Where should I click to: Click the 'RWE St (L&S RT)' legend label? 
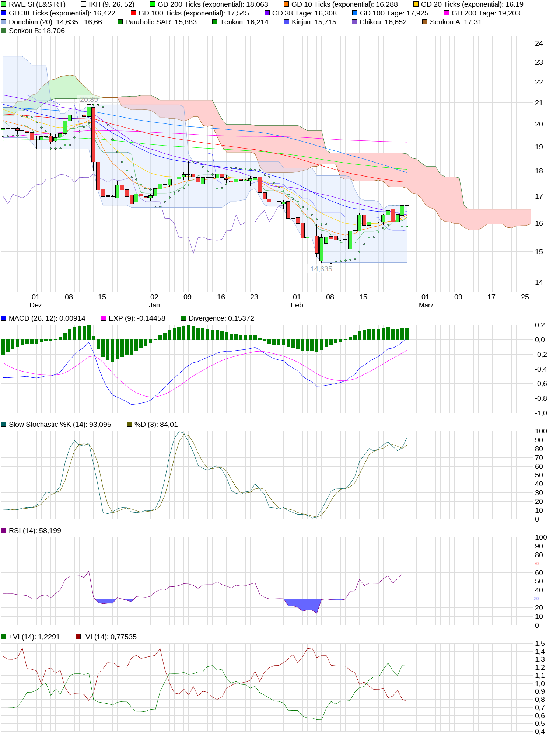coord(37,4)
